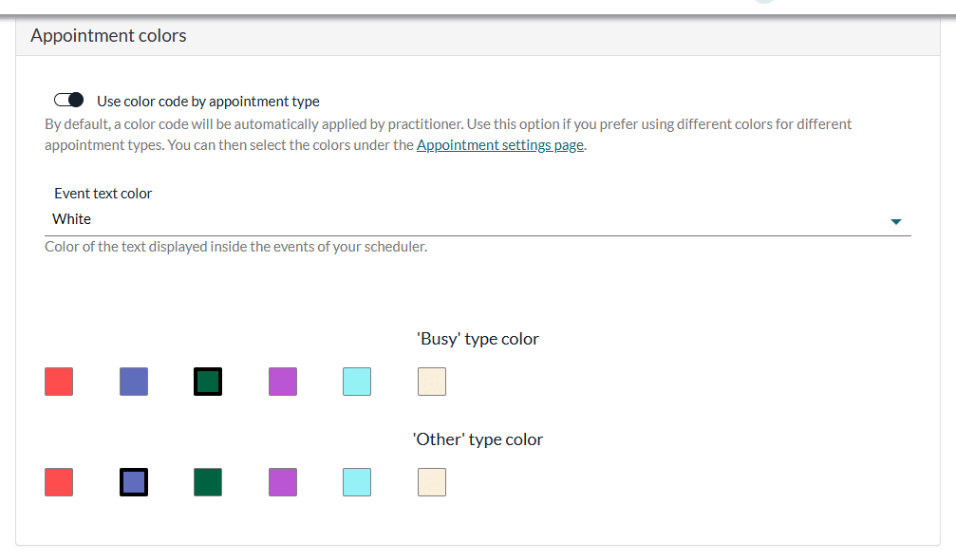This screenshot has height=560, width=956.
Task: Click 'Color of the text displayed' helper text
Action: pyautogui.click(x=236, y=247)
